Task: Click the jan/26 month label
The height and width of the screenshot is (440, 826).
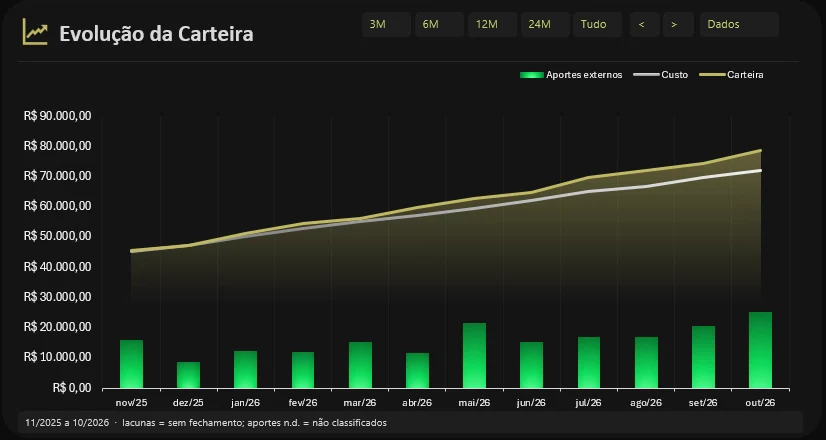Action: pos(245,403)
